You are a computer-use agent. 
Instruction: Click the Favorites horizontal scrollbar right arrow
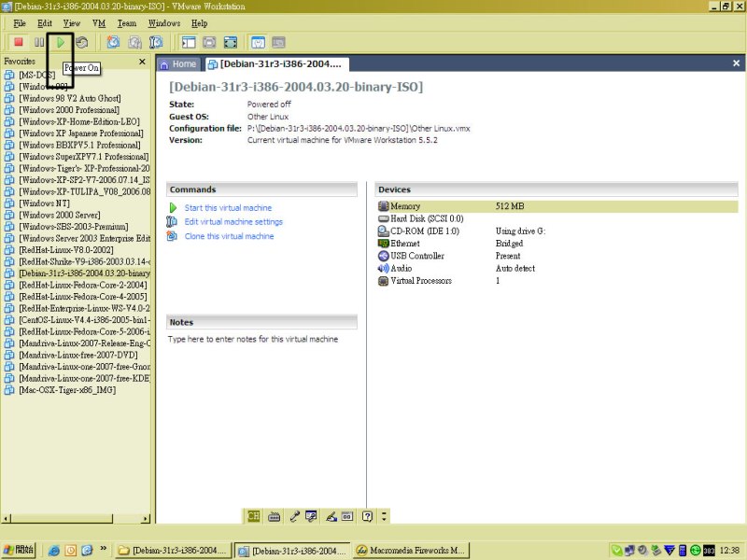[x=146, y=519]
